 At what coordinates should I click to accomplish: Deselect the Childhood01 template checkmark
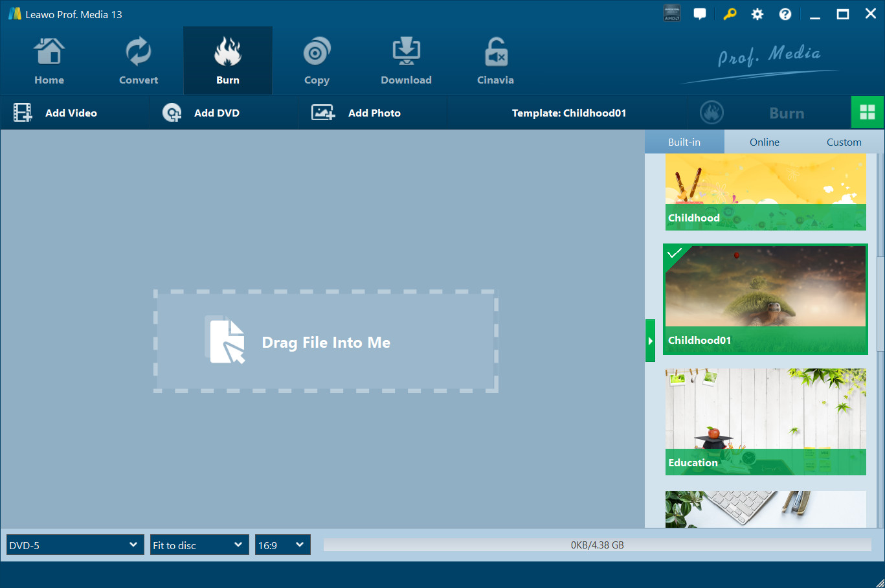tap(675, 254)
